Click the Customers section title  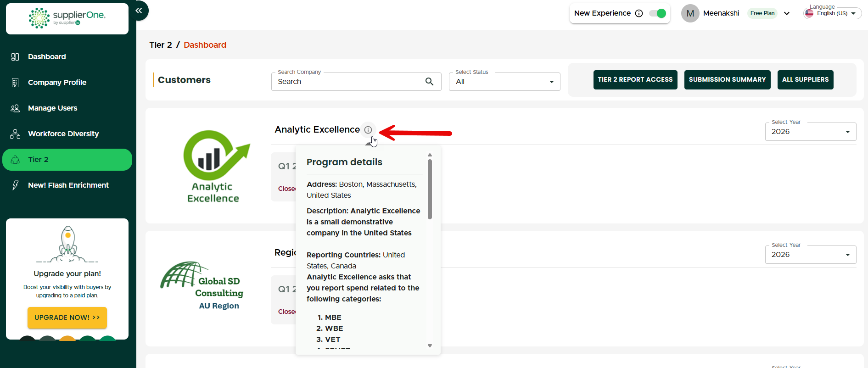pos(184,80)
